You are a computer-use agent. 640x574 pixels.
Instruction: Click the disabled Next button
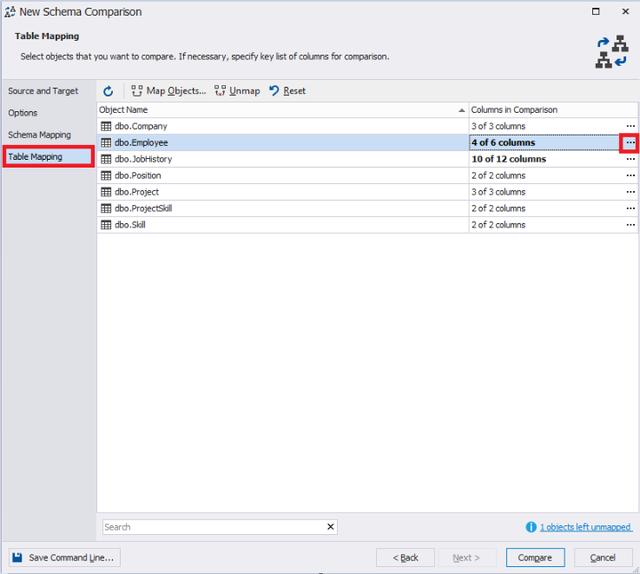coord(466,558)
